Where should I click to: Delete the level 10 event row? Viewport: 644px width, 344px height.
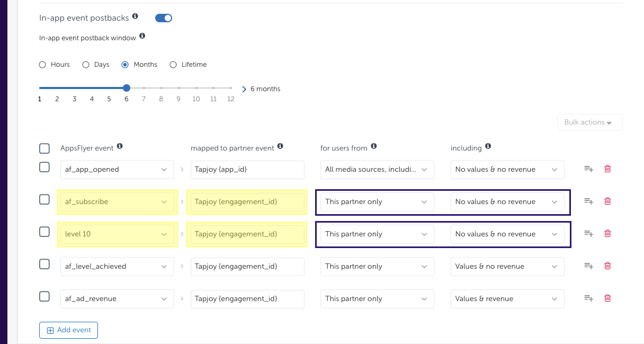(607, 234)
